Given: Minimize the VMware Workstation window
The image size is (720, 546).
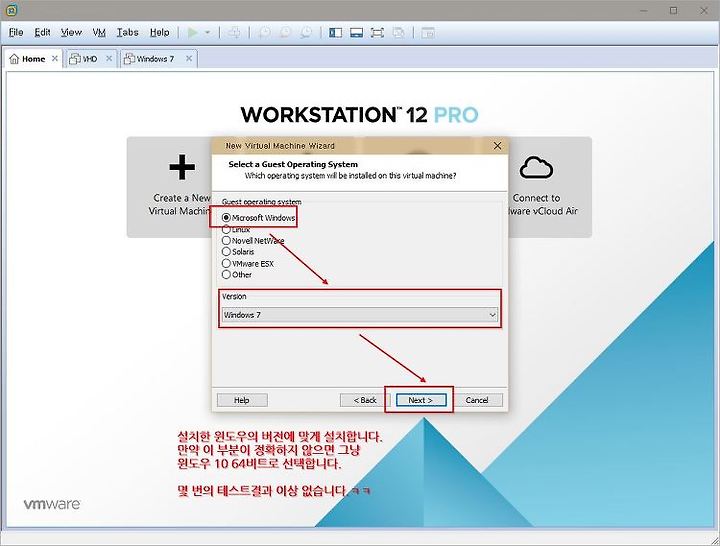Looking at the screenshot, I should [x=644, y=10].
